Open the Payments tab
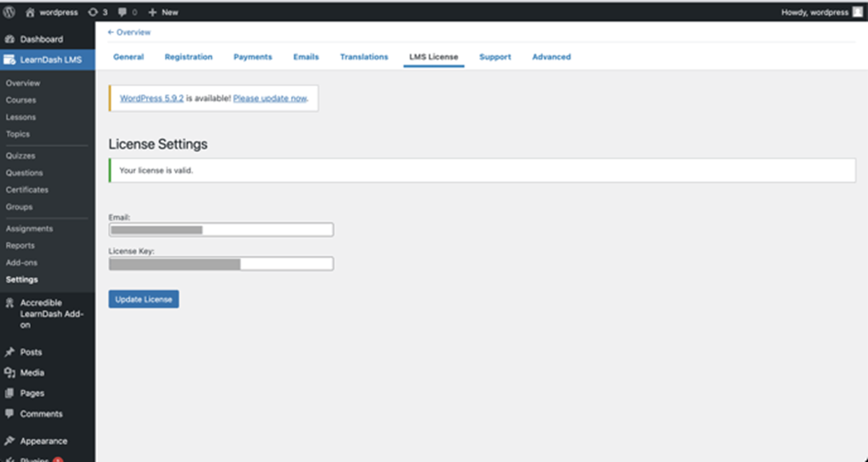The height and width of the screenshot is (462, 868). click(x=253, y=57)
